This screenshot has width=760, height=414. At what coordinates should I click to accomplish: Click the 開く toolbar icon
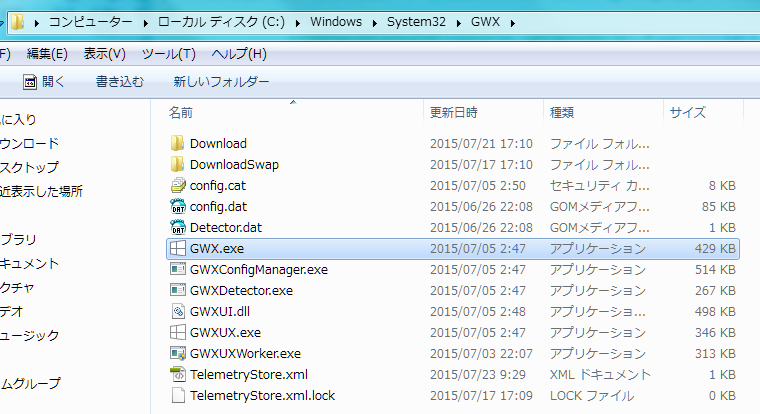point(30,82)
